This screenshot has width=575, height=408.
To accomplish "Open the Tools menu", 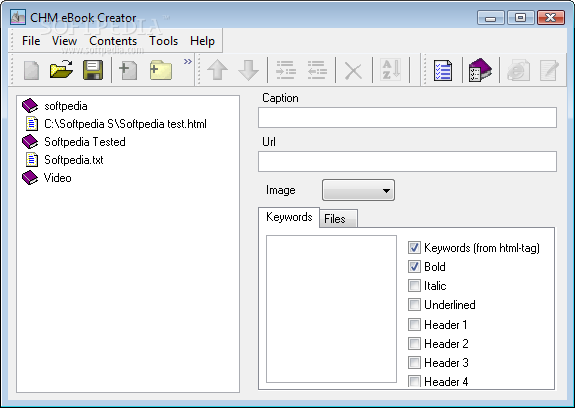I will click(x=163, y=41).
